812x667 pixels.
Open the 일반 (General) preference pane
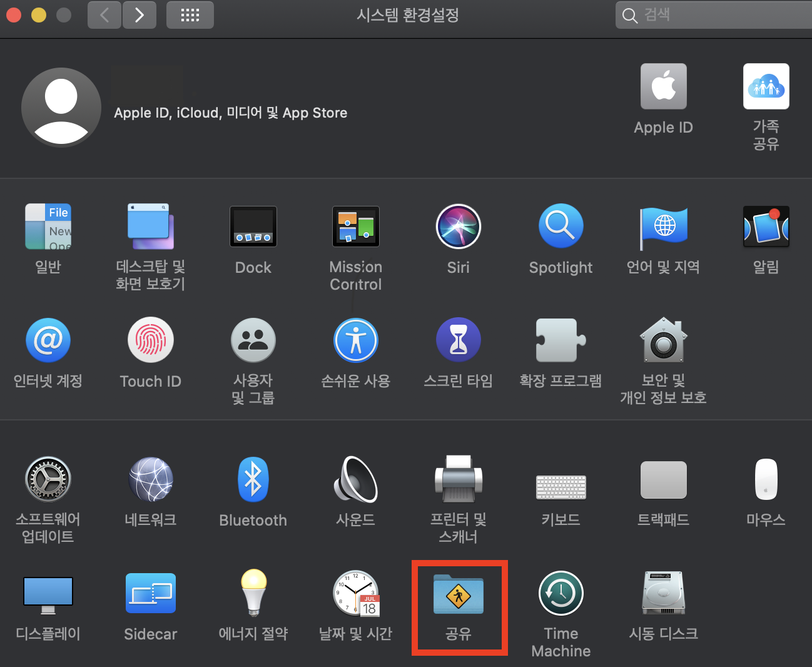(x=48, y=227)
